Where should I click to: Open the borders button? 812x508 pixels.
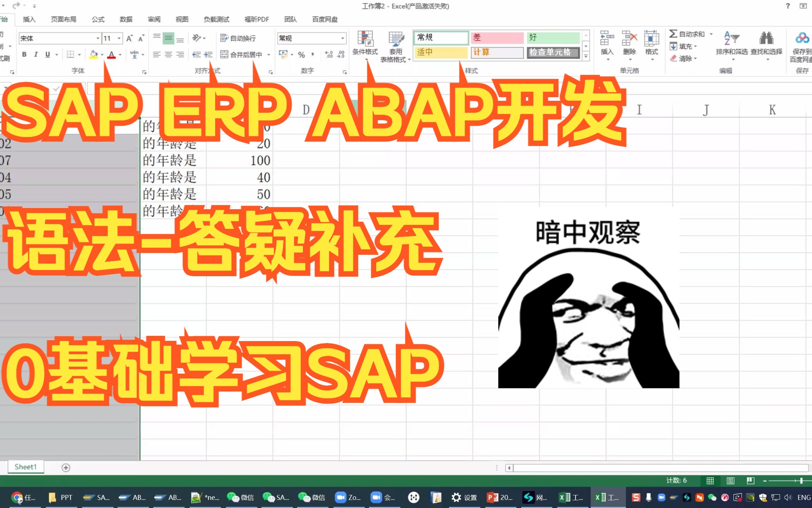point(70,54)
